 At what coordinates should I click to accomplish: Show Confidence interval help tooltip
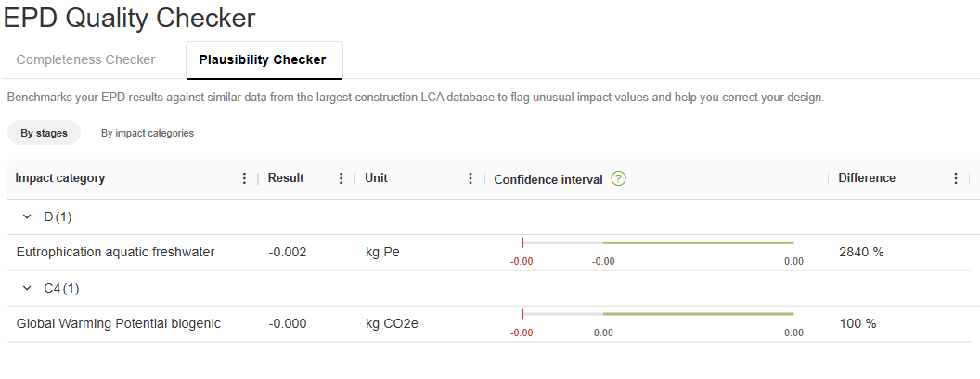click(619, 178)
